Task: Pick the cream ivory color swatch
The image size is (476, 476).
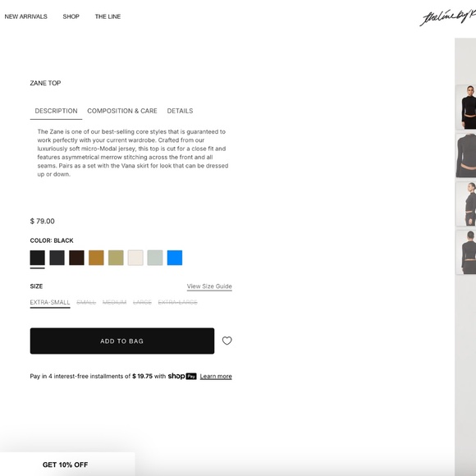Action: click(x=135, y=258)
